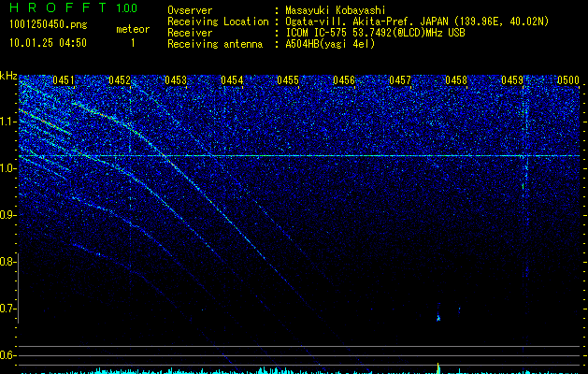This screenshot has width=588, height=374.
Task: Click time marker 0459
Action: [512, 80]
